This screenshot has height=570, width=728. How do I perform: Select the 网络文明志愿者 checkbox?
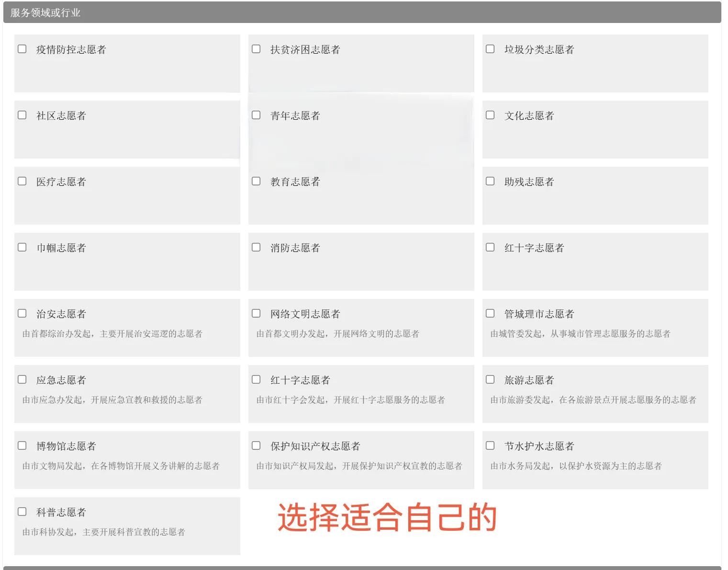256,313
